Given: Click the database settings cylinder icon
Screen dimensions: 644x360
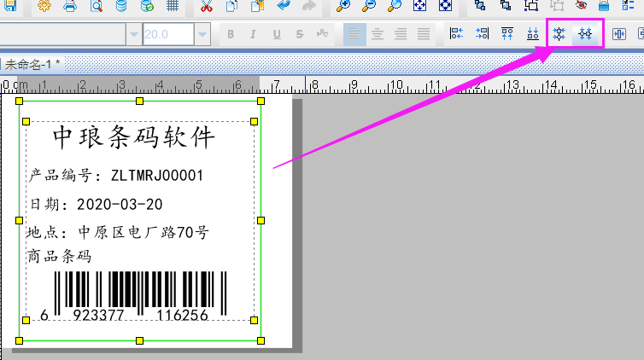Looking at the screenshot, I should 121,6.
